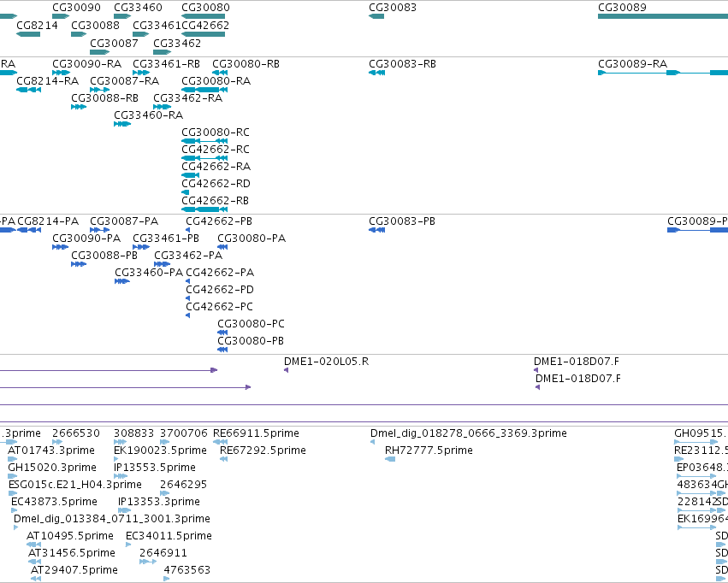The width and height of the screenshot is (728, 583).
Task: Click Dmel_dig_013384_0711_3001.3prime EST
Action: click(x=112, y=519)
